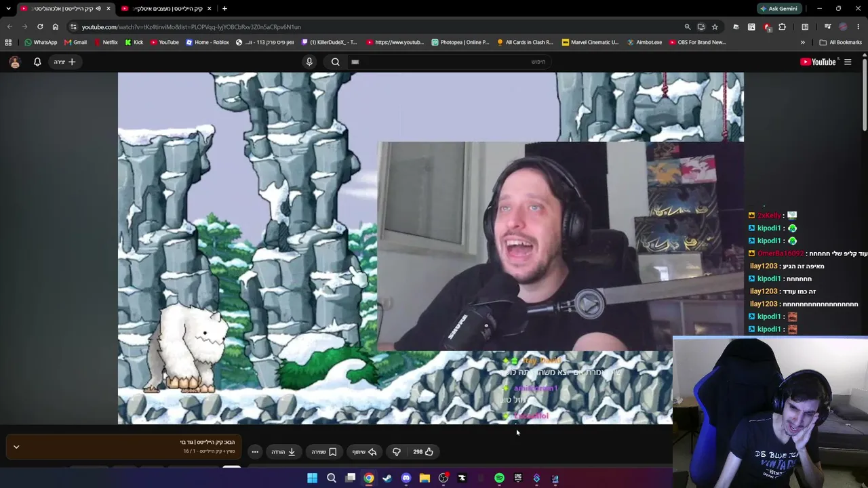Open Chrome side panel icon
This screenshot has height=488, width=868.
[805, 27]
